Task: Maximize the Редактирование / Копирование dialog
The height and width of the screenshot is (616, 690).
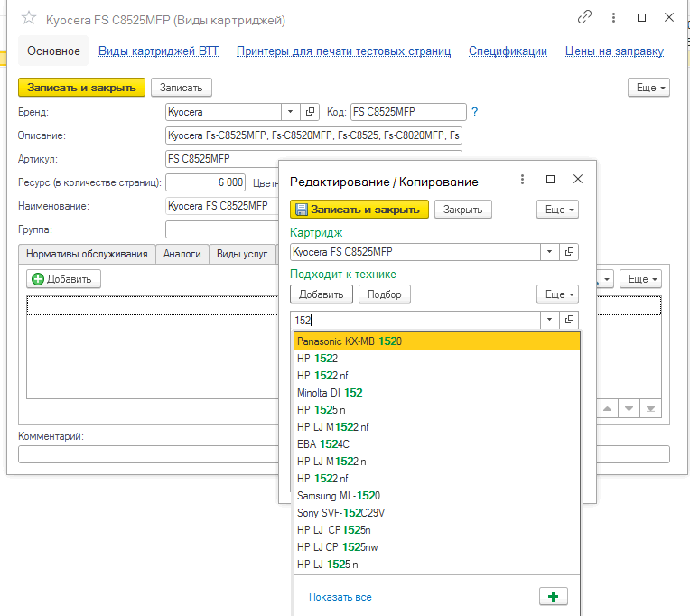Action: point(550,179)
